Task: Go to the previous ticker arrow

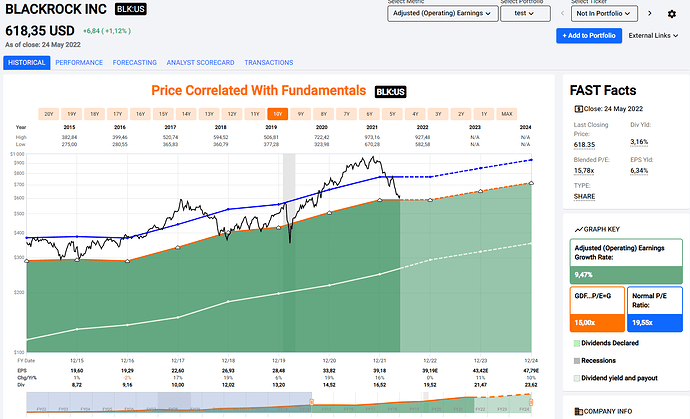Action: 562,13
